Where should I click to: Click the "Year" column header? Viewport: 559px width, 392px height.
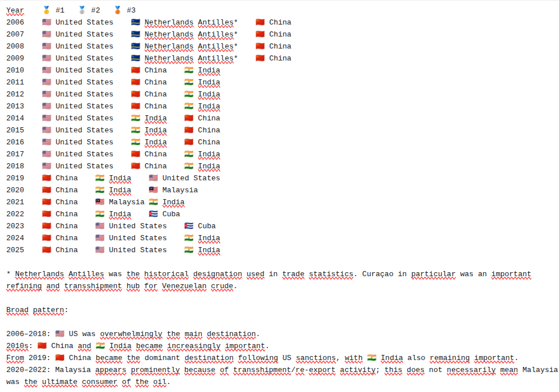pos(15,10)
